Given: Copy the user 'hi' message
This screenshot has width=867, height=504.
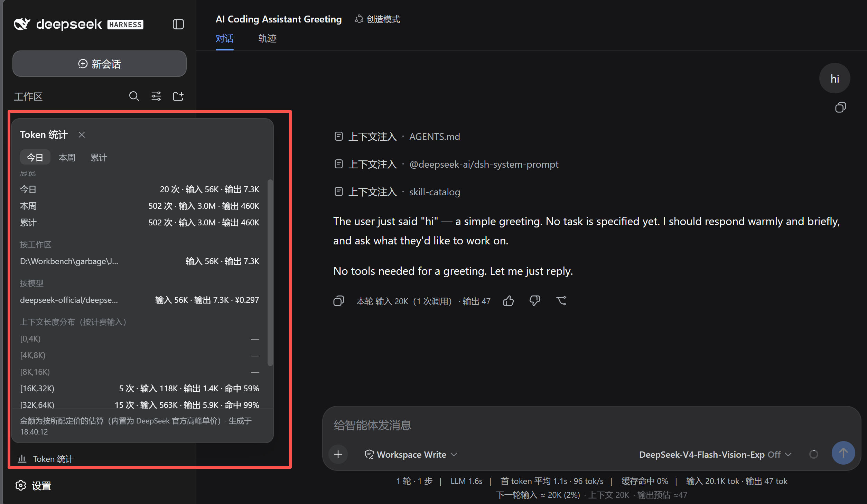Looking at the screenshot, I should pyautogui.click(x=840, y=108).
